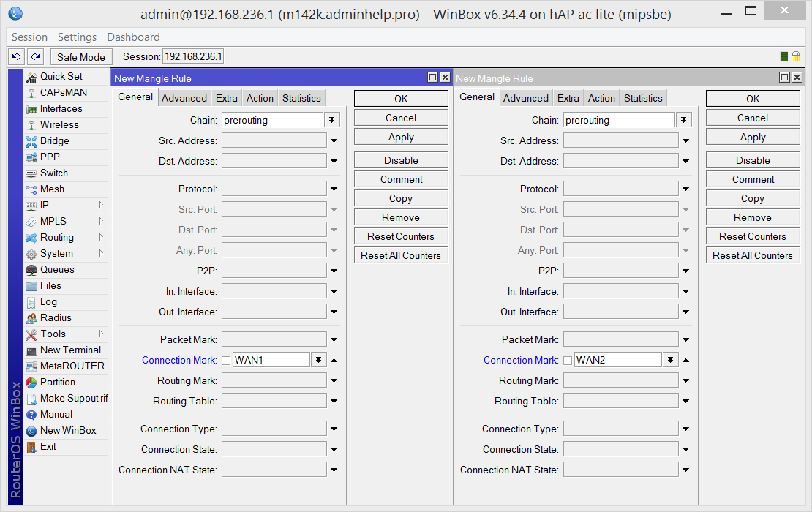
Task: Launch New Terminal from sidebar
Action: pos(67,350)
